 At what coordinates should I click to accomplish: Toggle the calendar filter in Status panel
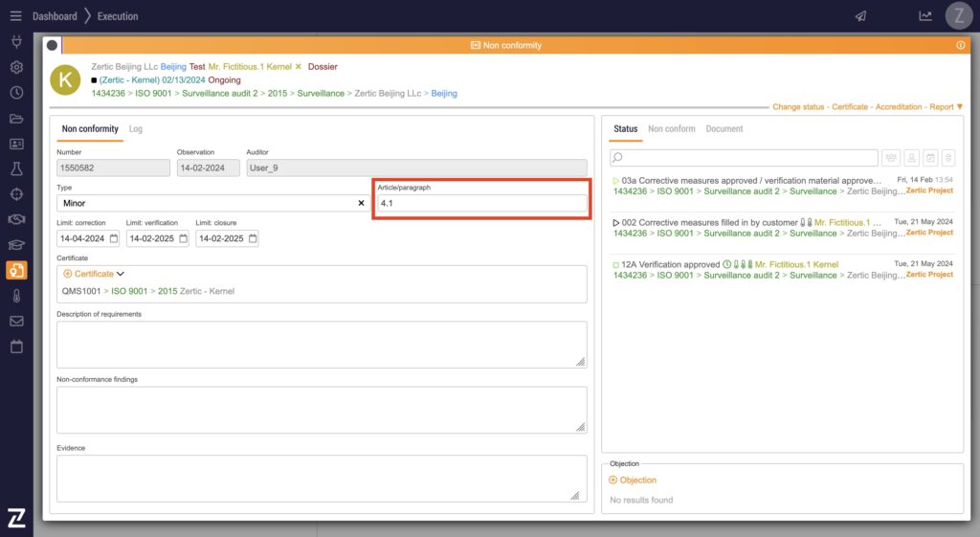coord(930,158)
